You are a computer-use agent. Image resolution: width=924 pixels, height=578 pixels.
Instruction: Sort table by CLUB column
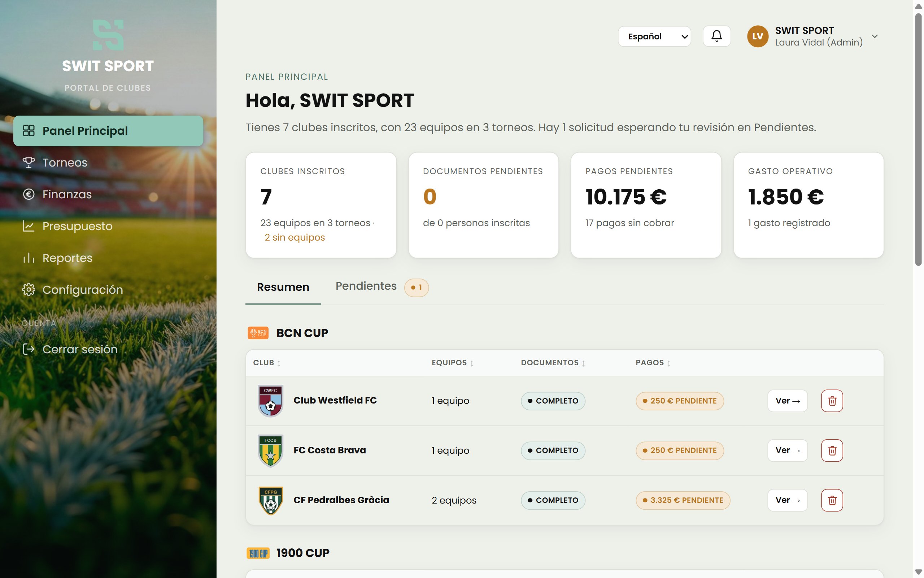click(266, 362)
